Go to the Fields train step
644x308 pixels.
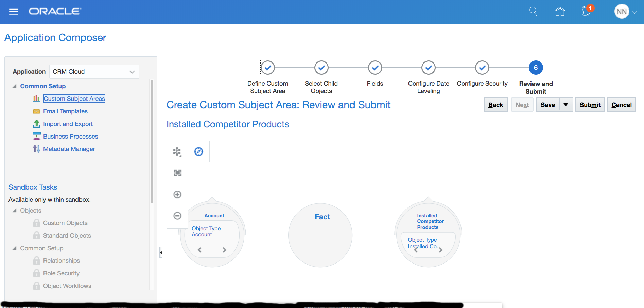point(375,68)
